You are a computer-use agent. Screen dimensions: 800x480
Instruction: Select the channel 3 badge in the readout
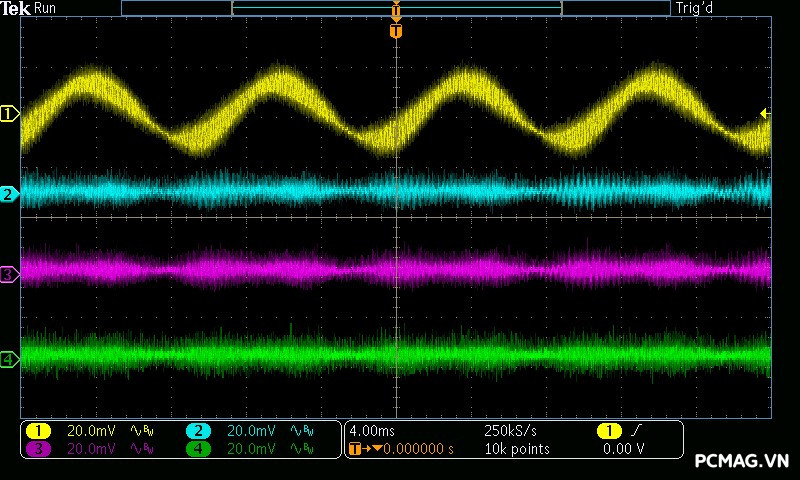click(38, 449)
